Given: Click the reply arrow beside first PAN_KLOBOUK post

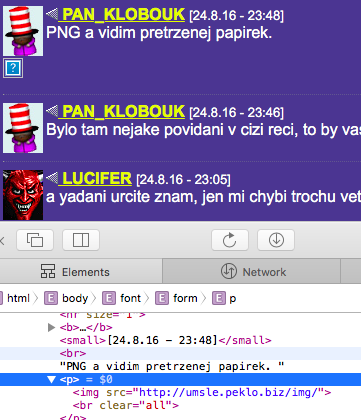Looking at the screenshot, I should 52,14.
